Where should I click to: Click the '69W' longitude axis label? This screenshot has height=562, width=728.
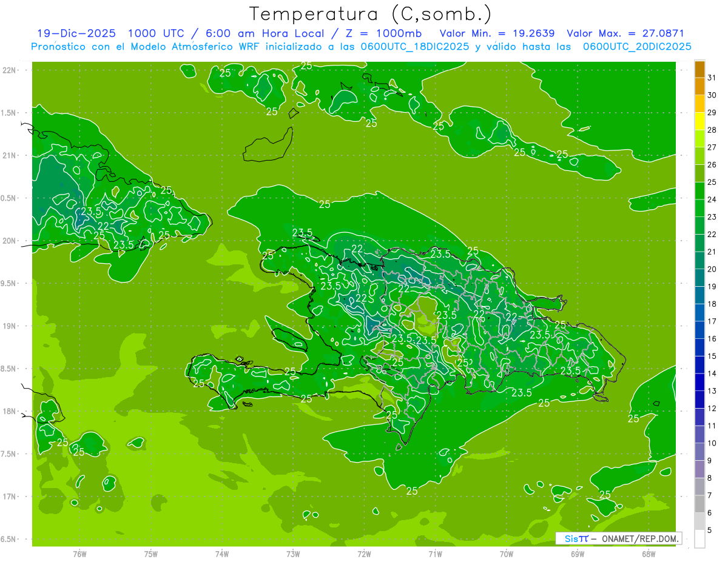click(578, 554)
